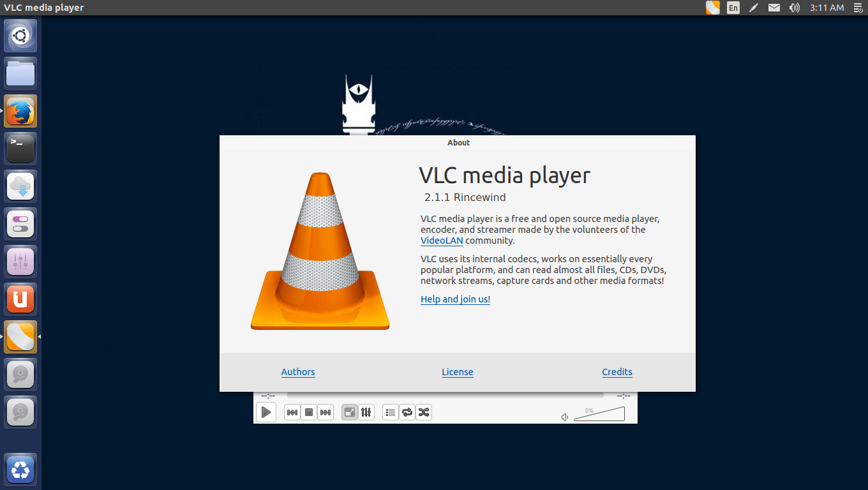Click the VLC indicator in top panel
Image resolution: width=868 pixels, height=490 pixels.
(712, 8)
